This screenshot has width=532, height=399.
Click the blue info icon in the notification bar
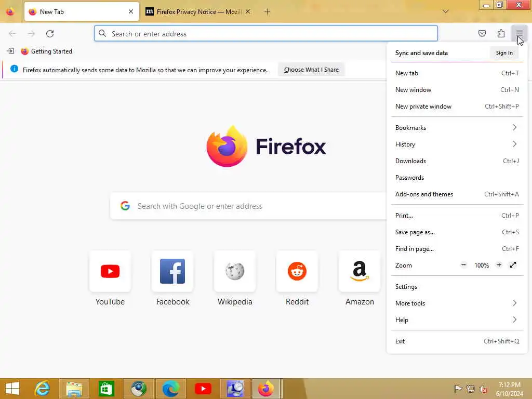click(x=14, y=69)
